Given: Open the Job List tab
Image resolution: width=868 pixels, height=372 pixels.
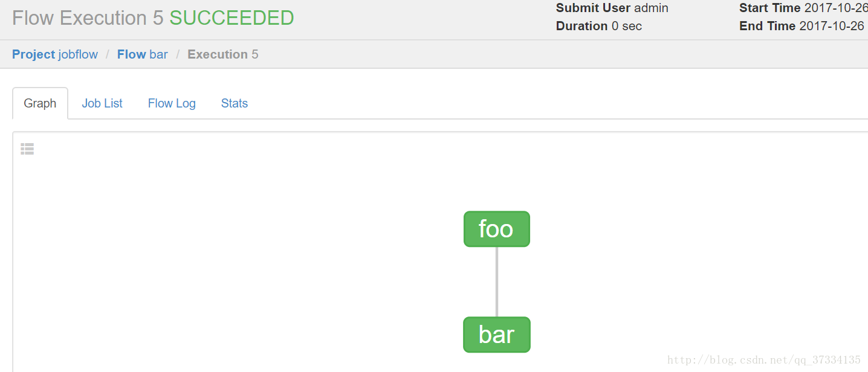Looking at the screenshot, I should [102, 103].
